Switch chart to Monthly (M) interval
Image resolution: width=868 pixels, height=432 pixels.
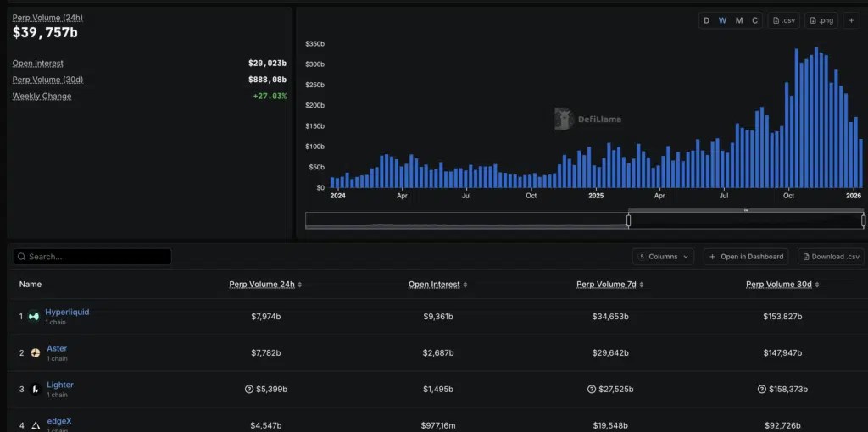739,20
